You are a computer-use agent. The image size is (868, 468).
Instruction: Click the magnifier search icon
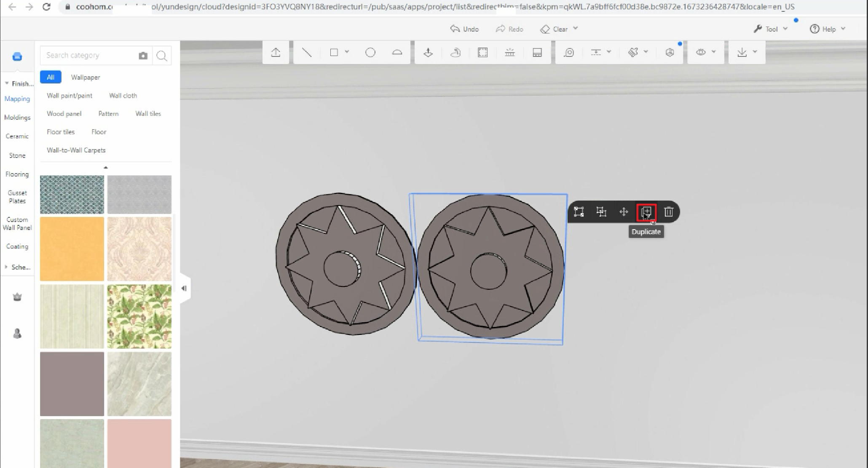[162, 56]
